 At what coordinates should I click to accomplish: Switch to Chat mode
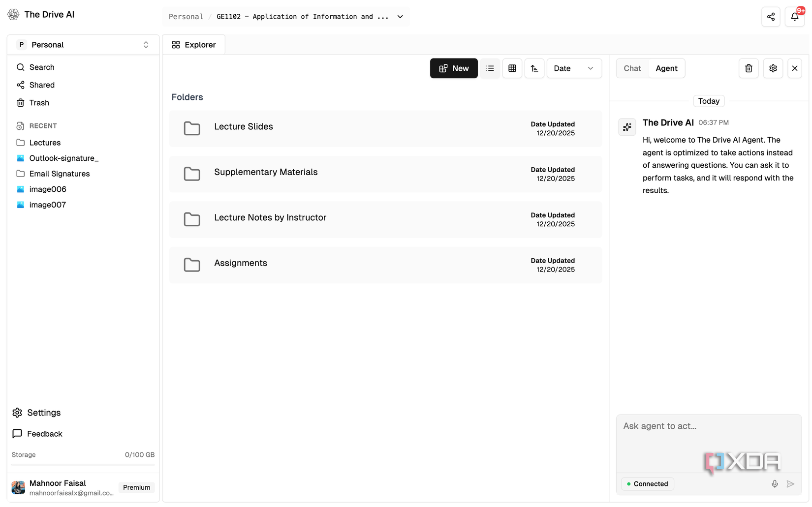(632, 68)
